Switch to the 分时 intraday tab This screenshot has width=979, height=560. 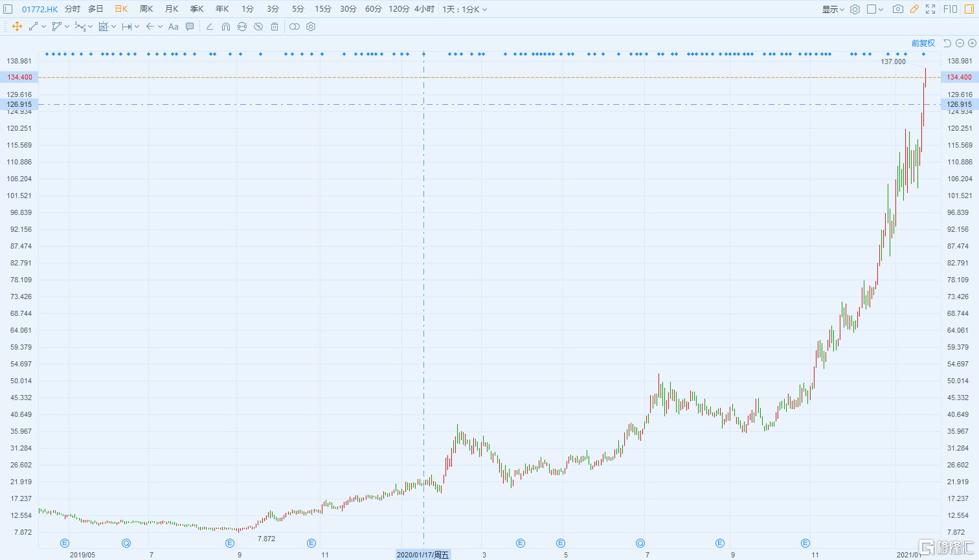tap(73, 9)
